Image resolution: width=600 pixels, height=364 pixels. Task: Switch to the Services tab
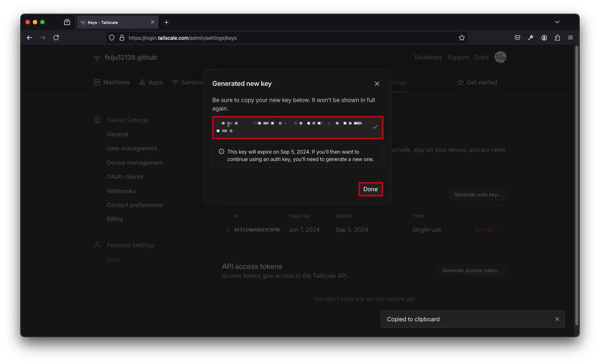pyautogui.click(x=188, y=82)
